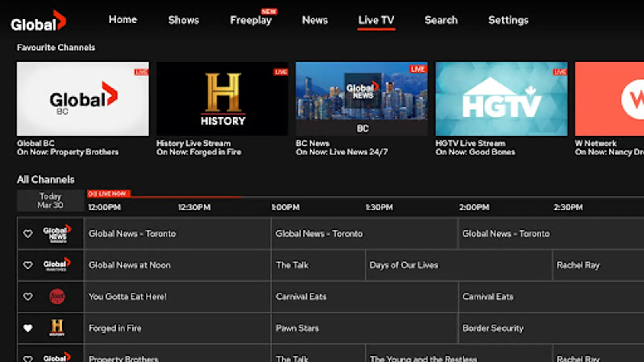Click the LIVE badge on History thumbnail
This screenshot has height=362, width=644.
click(x=281, y=72)
